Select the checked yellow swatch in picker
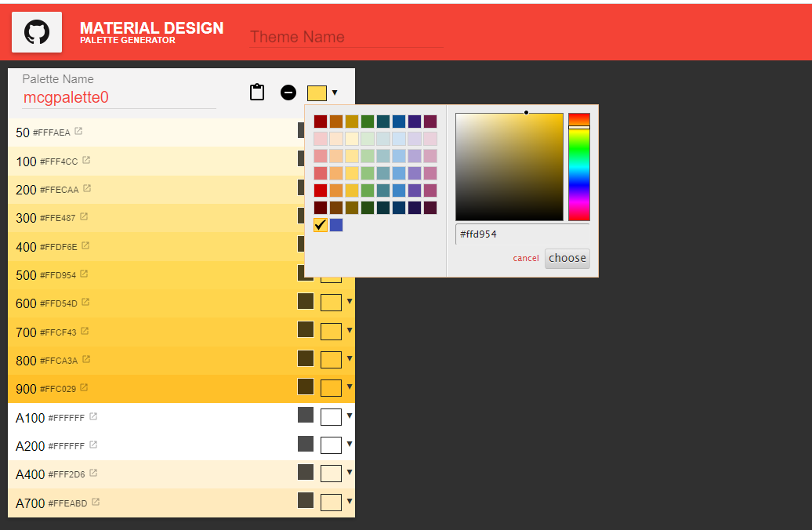This screenshot has width=812, height=530. point(321,225)
